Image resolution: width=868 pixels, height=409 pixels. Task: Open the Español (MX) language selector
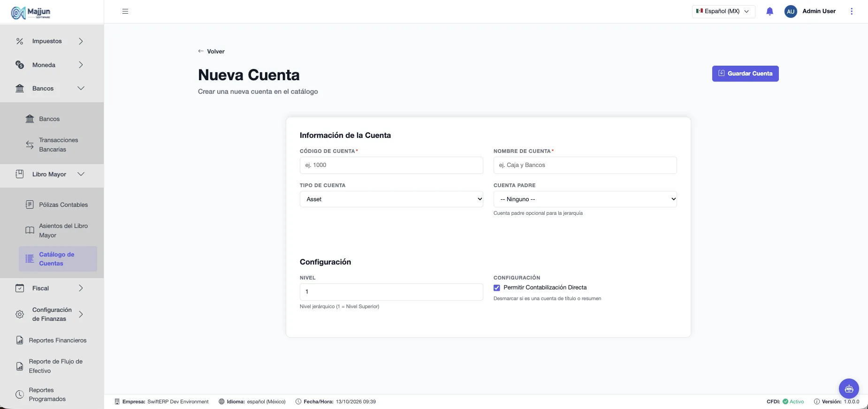723,11
